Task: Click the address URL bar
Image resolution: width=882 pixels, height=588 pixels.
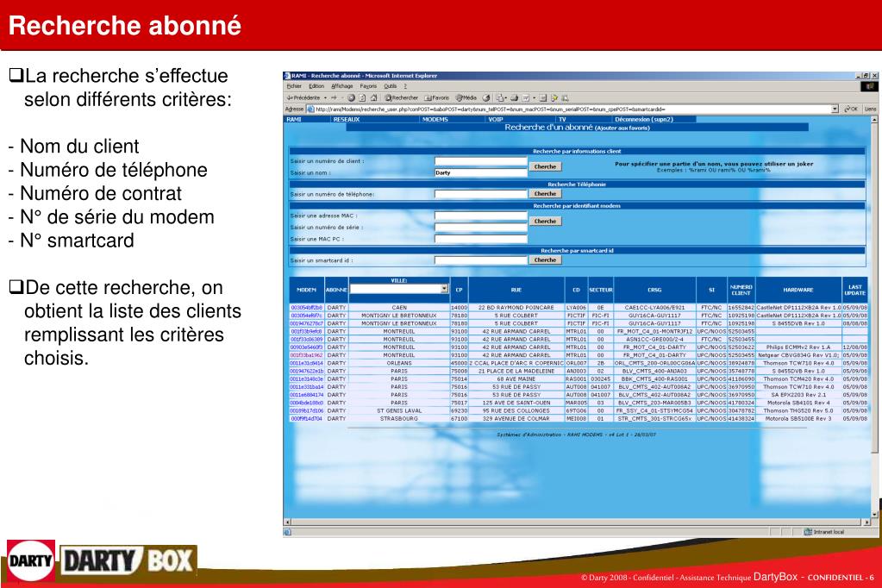Action: click(x=572, y=109)
